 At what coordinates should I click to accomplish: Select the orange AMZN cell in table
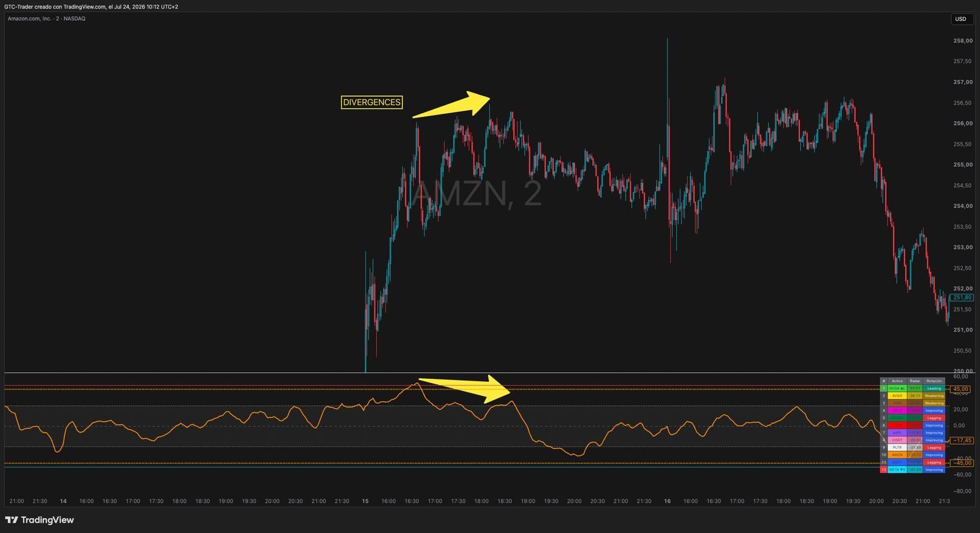pyautogui.click(x=897, y=455)
